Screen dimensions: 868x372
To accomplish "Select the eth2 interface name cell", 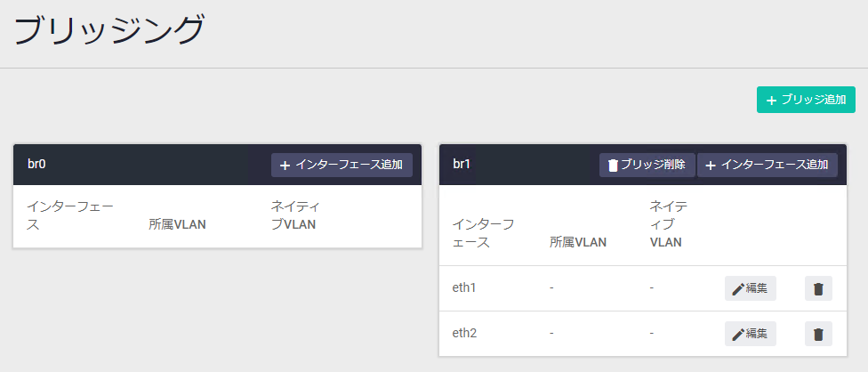I will pyautogui.click(x=464, y=333).
